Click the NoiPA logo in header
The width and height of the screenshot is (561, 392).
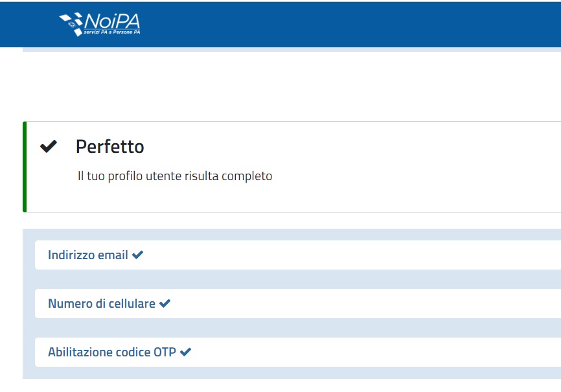[100, 24]
